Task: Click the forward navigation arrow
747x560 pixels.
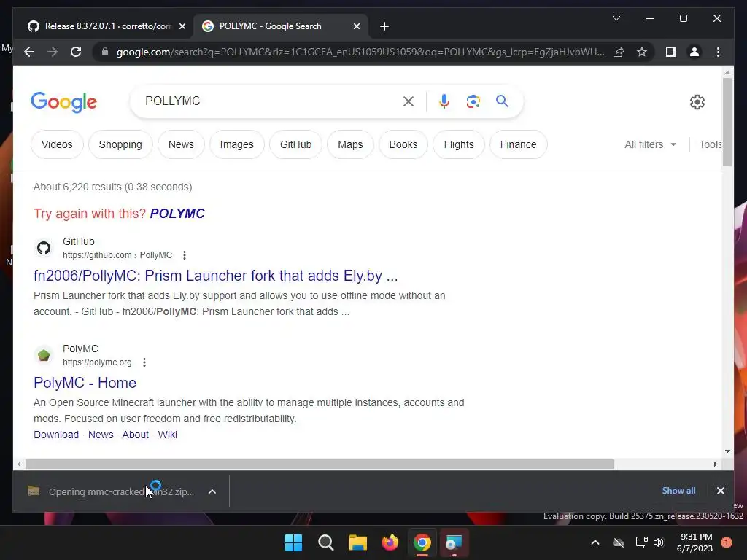Action: tap(53, 52)
